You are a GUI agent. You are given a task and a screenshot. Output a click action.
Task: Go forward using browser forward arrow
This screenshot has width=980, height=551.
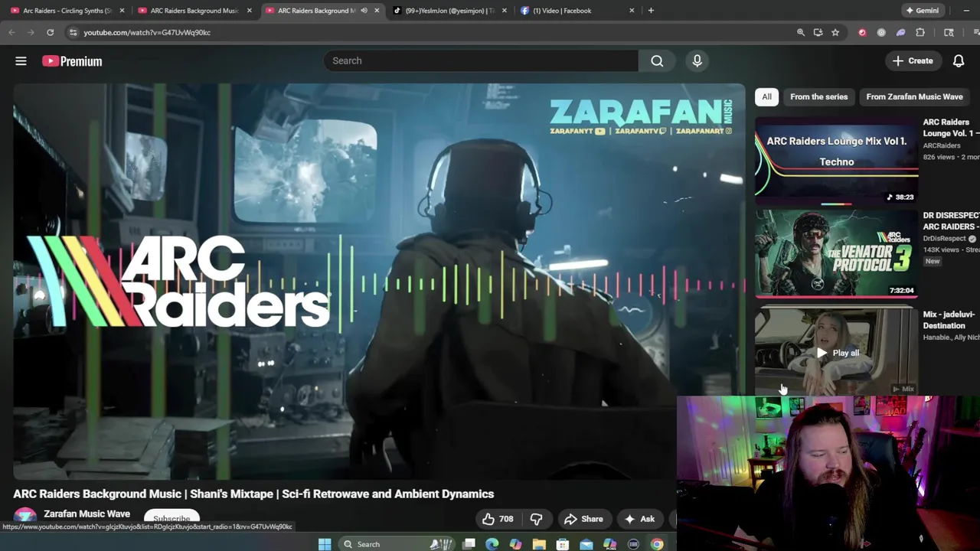[x=31, y=32]
